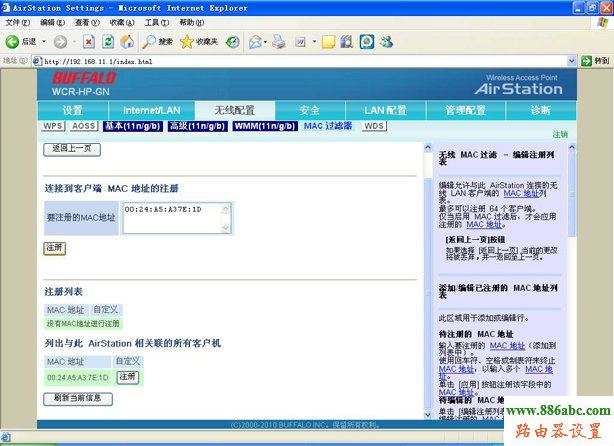Image resolution: width=614 pixels, height=446 pixels.
Task: Open the MAC 过滤器 sub-tab
Action: click(328, 126)
